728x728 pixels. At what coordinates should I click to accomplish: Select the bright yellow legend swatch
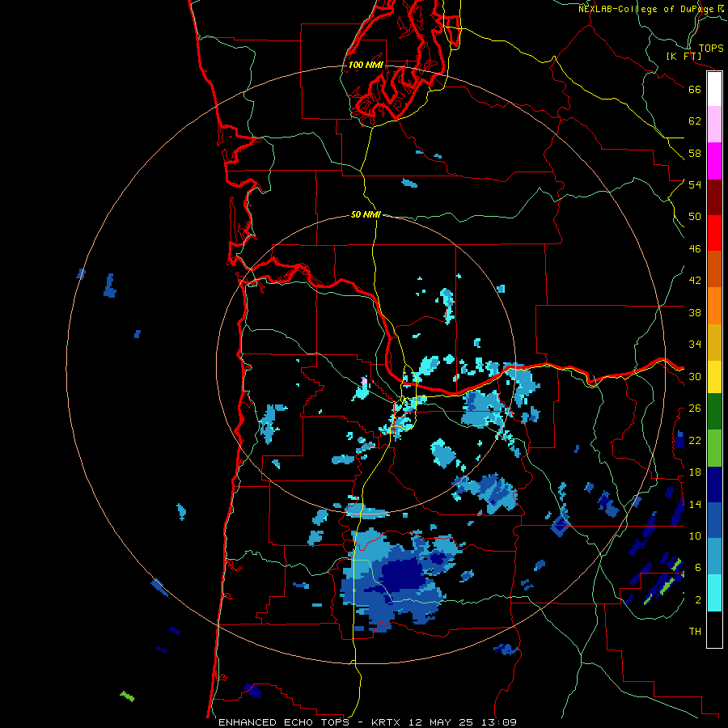714,376
